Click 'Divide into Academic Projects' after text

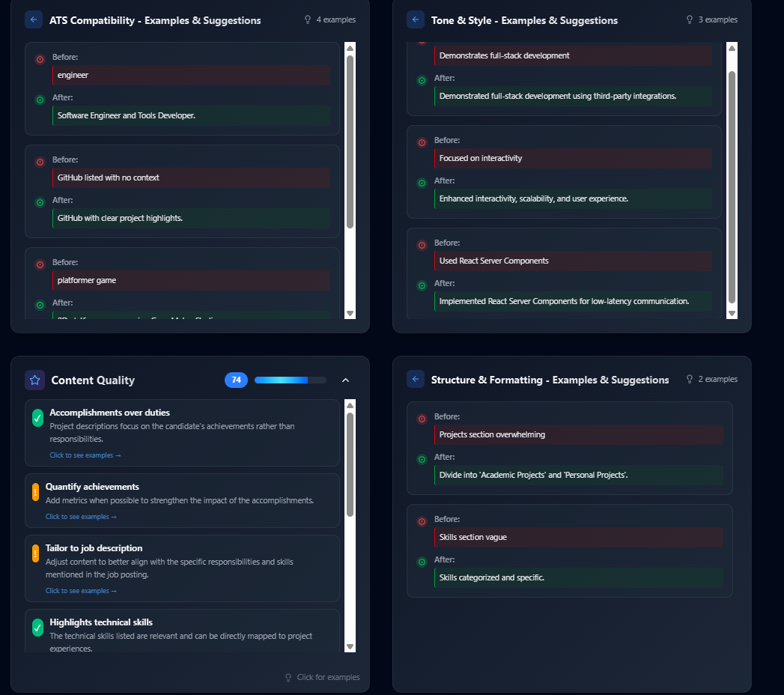click(533, 476)
